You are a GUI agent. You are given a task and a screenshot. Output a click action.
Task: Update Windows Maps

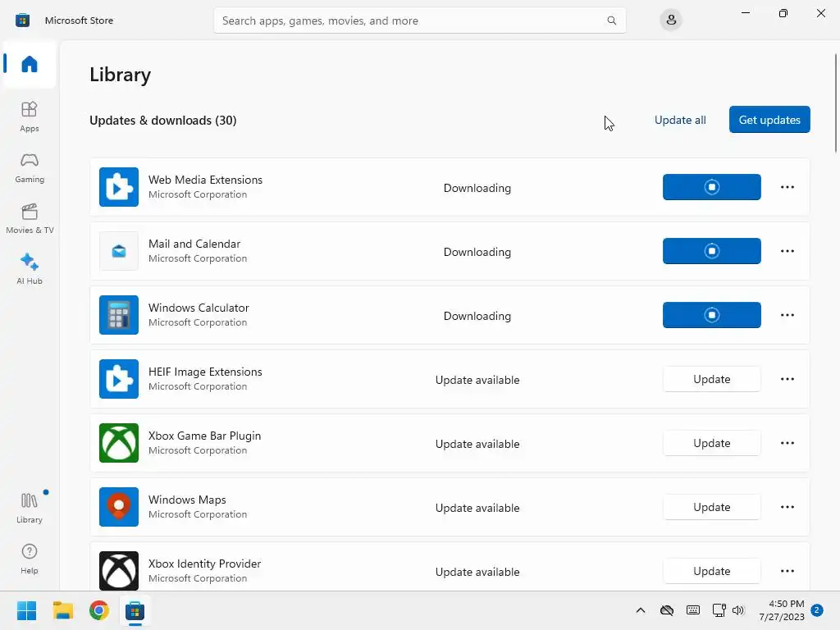pyautogui.click(x=711, y=507)
